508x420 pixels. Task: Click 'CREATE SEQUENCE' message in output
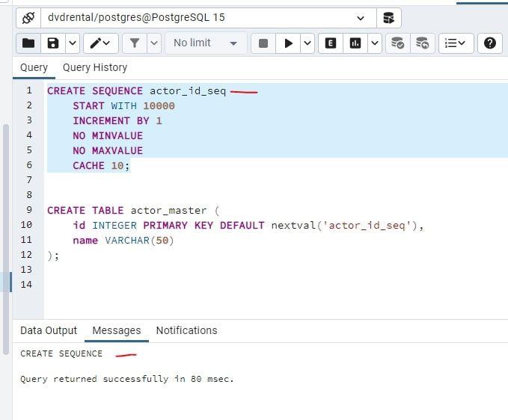[61, 353]
